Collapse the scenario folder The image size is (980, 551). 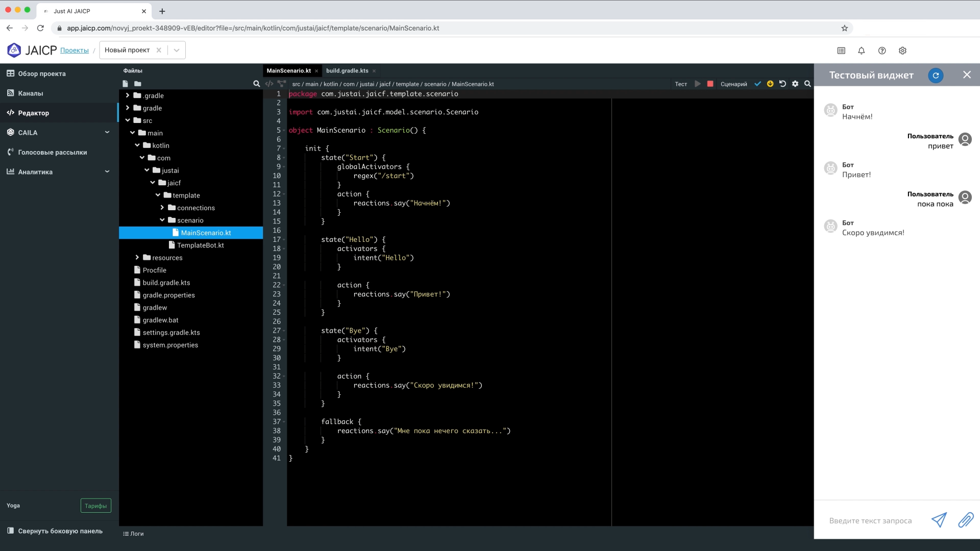(x=162, y=220)
